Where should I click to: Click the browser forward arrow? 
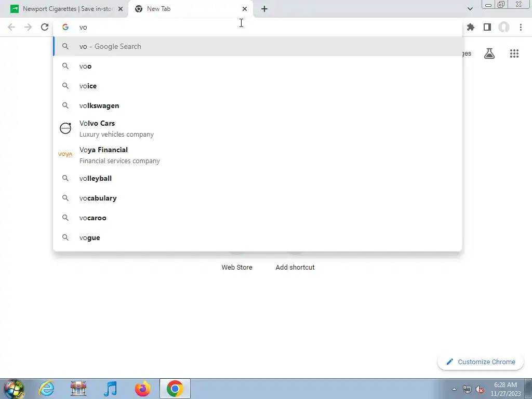click(x=28, y=27)
